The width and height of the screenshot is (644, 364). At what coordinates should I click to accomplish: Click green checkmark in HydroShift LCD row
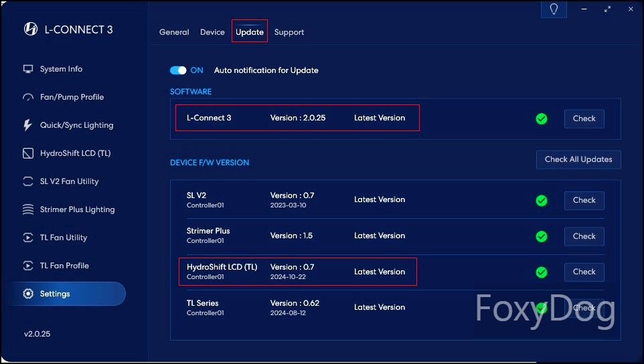pyautogui.click(x=542, y=272)
